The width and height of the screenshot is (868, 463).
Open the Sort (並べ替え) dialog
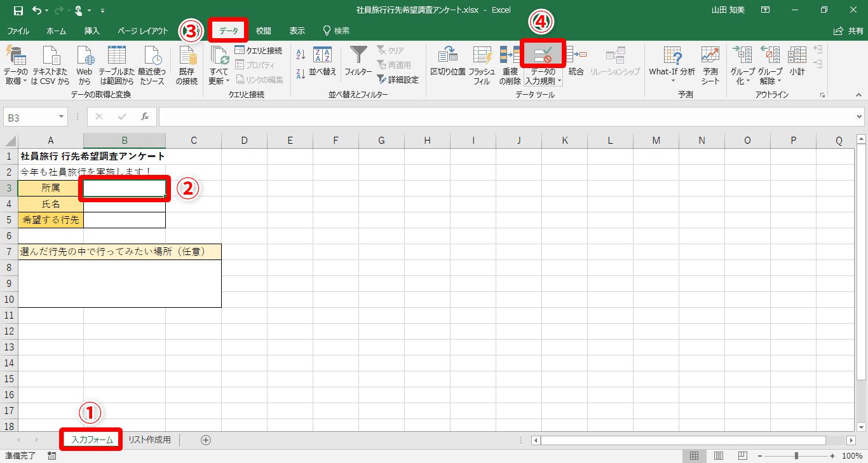(x=323, y=62)
